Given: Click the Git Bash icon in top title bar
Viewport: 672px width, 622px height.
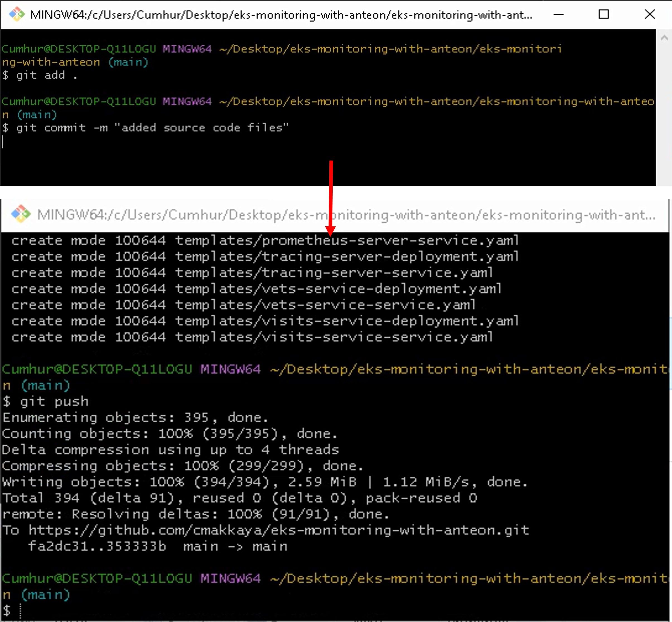Looking at the screenshot, I should pos(17,14).
